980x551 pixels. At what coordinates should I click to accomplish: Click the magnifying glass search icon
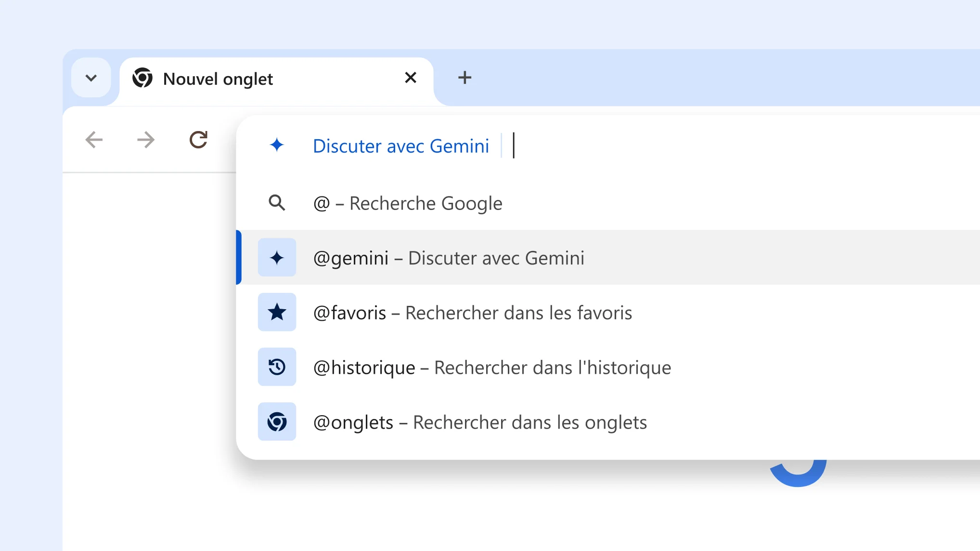coord(277,203)
